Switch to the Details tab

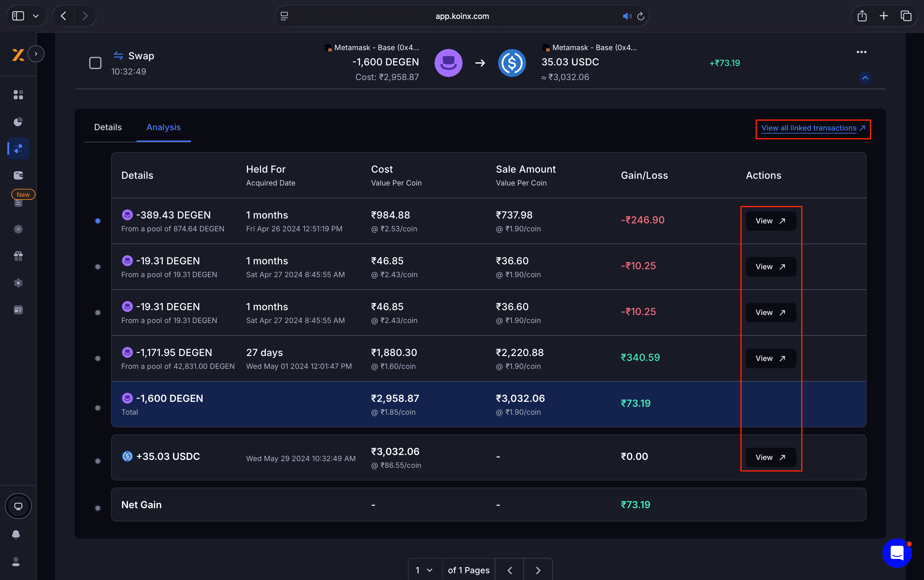[x=108, y=127]
